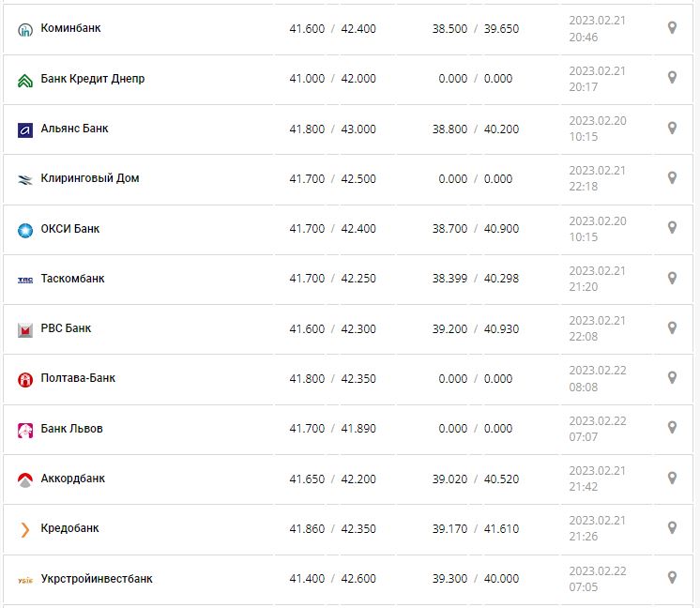The width and height of the screenshot is (700, 608).
Task: Click the Банк Львов logo icon
Action: click(25, 430)
